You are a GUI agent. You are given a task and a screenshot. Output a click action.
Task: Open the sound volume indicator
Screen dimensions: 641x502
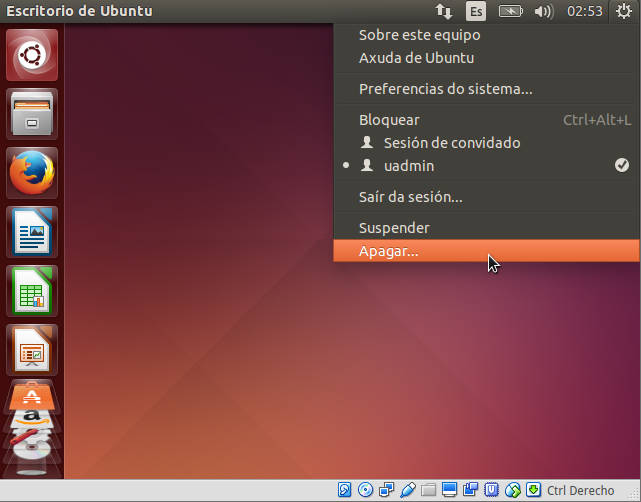coord(544,11)
